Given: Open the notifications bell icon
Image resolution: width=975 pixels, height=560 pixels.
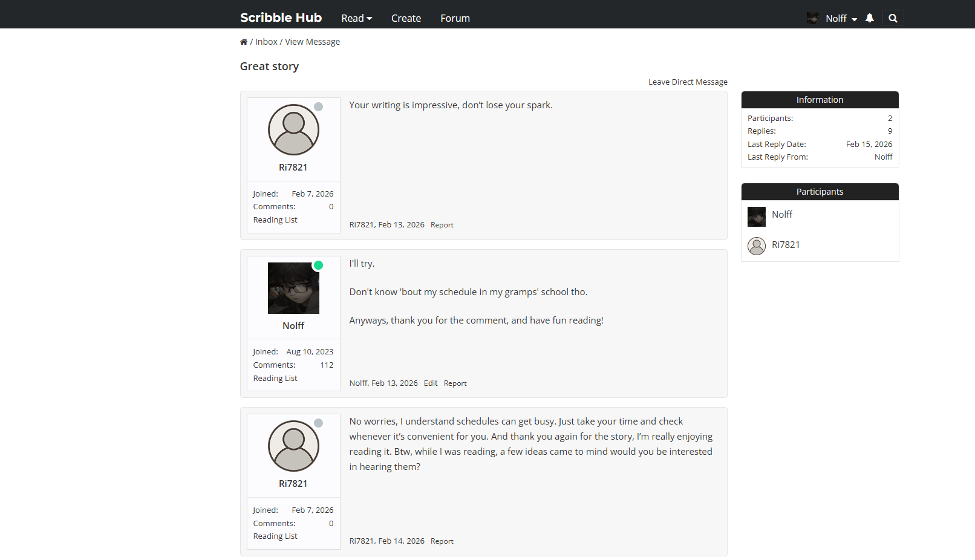Looking at the screenshot, I should [870, 18].
